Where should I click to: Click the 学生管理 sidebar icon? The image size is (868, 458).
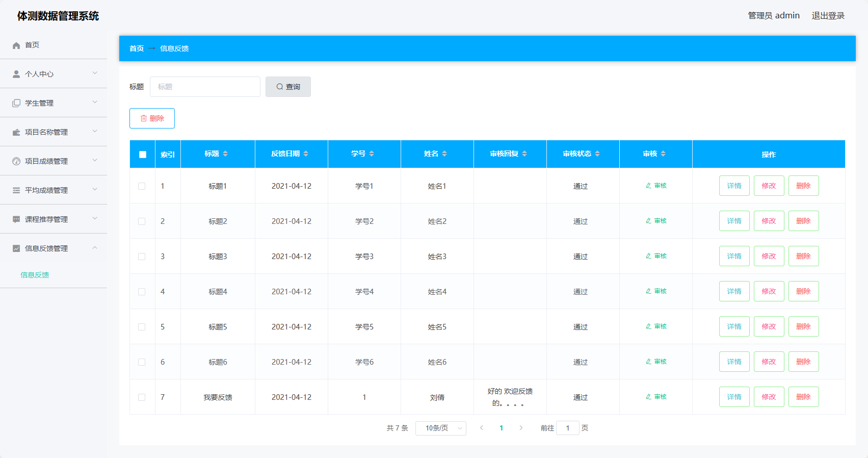[x=16, y=103]
